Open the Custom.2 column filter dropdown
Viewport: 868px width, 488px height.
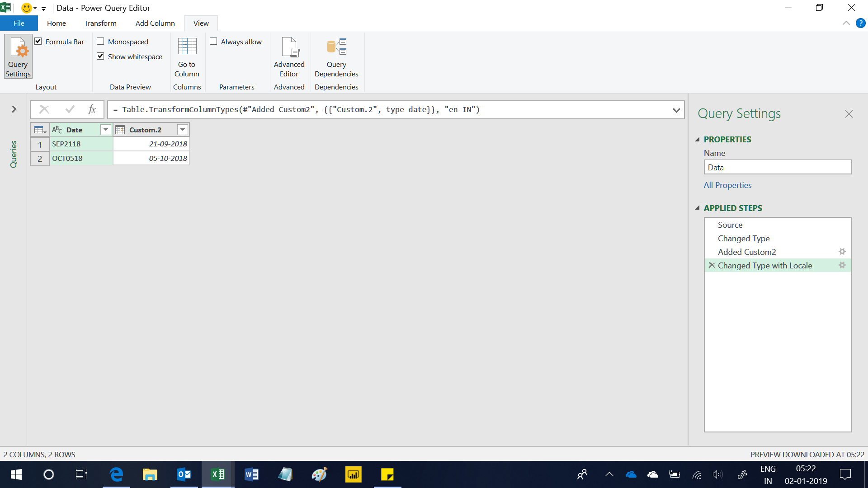pyautogui.click(x=183, y=130)
